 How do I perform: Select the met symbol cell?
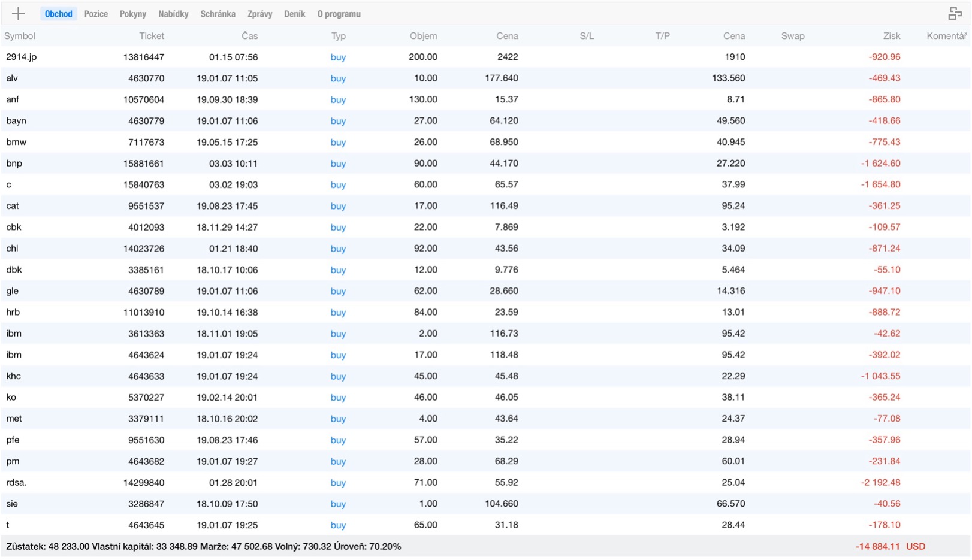pyautogui.click(x=14, y=419)
